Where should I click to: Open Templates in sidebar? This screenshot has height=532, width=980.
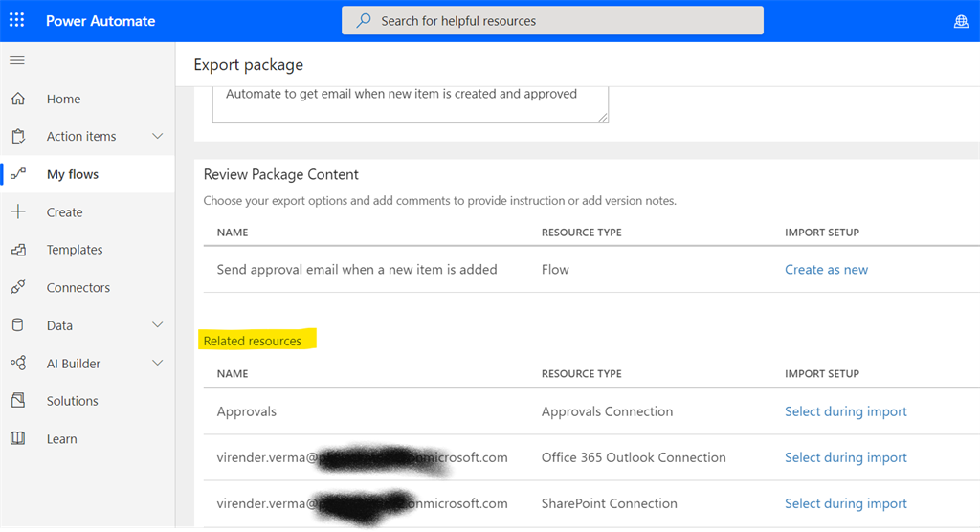click(x=75, y=250)
